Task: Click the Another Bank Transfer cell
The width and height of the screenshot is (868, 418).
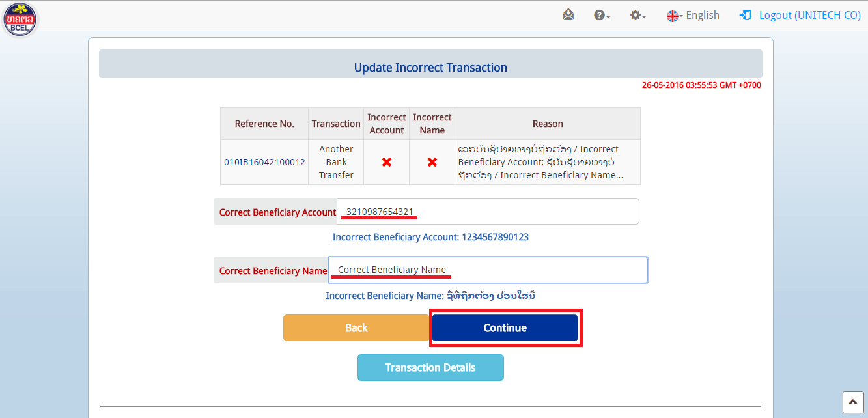Action: (x=336, y=162)
